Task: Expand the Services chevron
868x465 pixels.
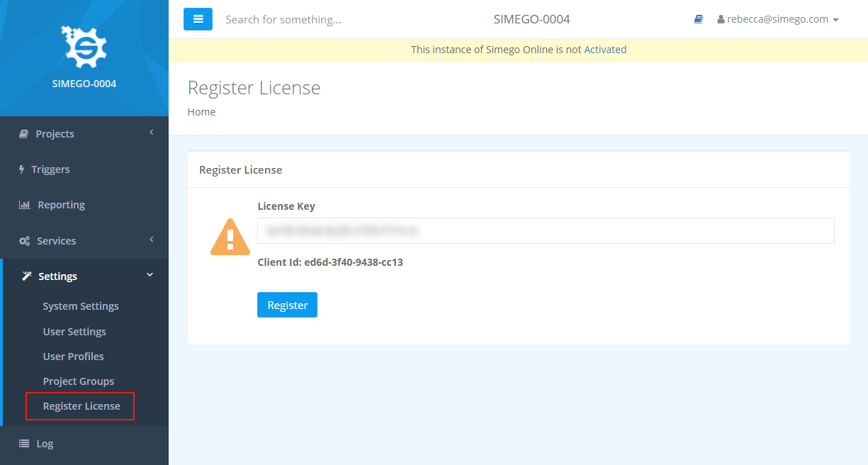Action: tap(151, 240)
